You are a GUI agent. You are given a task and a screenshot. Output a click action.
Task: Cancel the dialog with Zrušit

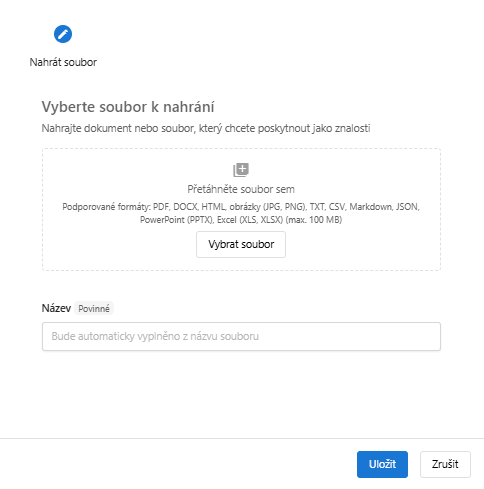click(445, 464)
